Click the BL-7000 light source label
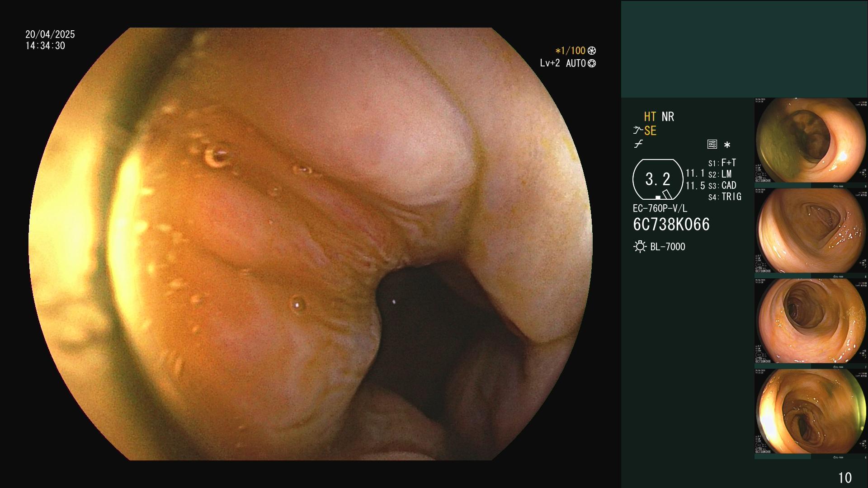This screenshot has height=488, width=868. point(668,247)
